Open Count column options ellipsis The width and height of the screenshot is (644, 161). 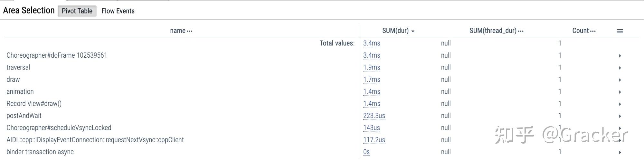[x=593, y=31]
